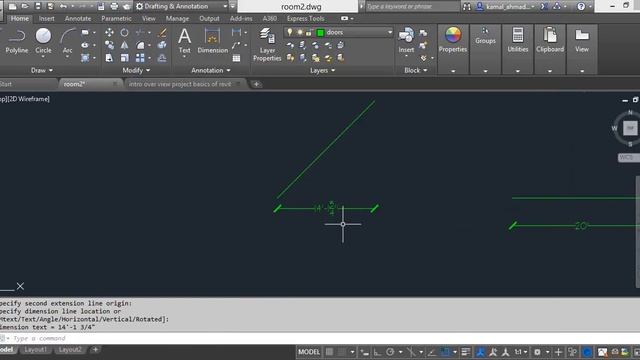Open the doors layer dropdown
The width and height of the screenshot is (640, 360).
(x=389, y=32)
